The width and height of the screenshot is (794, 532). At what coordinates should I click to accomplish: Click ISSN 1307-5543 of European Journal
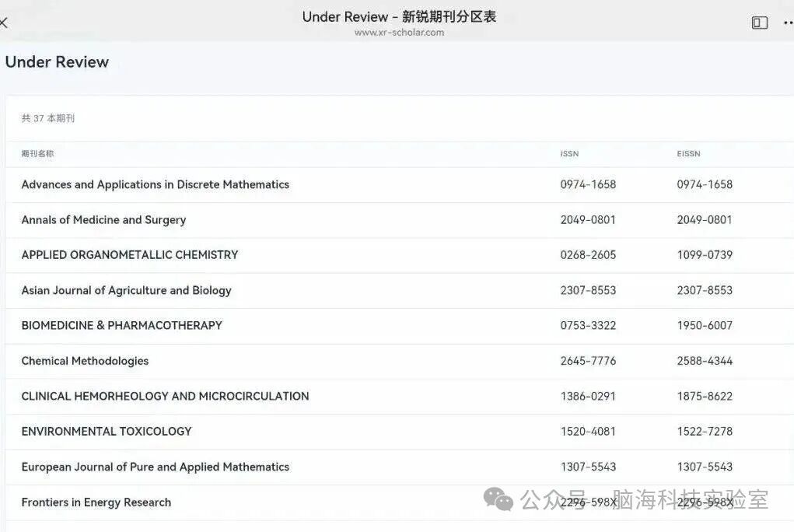click(x=588, y=467)
